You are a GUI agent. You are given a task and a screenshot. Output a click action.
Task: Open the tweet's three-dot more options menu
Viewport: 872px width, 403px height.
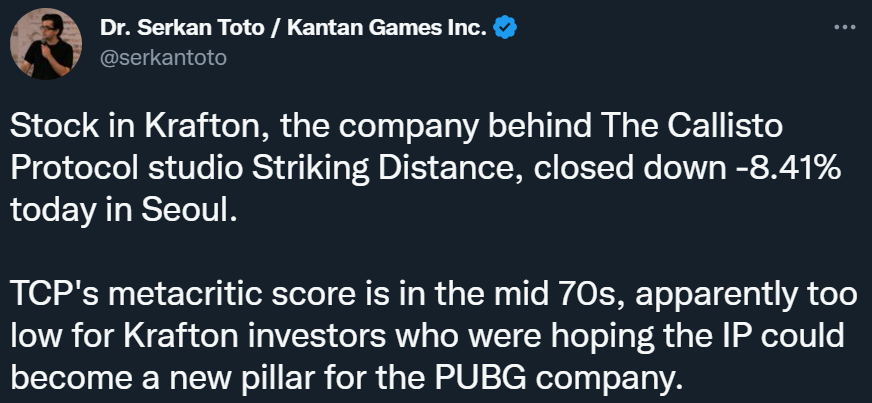pyautogui.click(x=846, y=27)
